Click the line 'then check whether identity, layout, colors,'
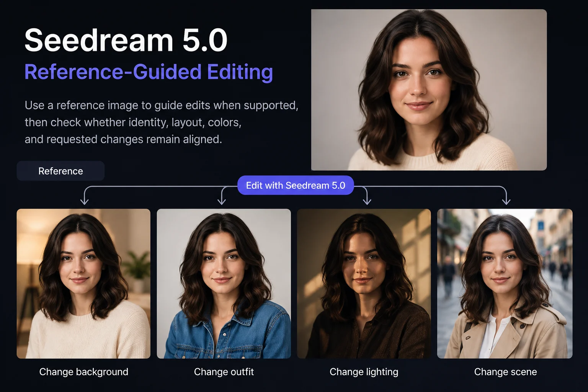588x392 pixels. coord(133,122)
